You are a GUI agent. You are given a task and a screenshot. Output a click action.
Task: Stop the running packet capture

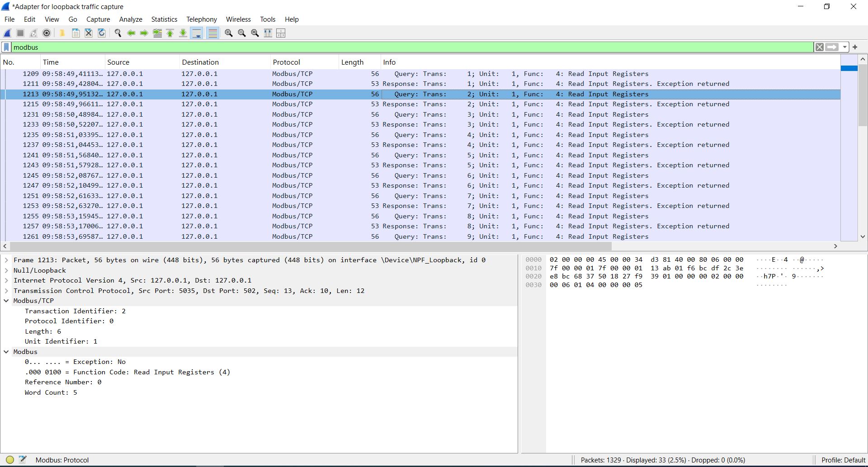click(x=20, y=33)
